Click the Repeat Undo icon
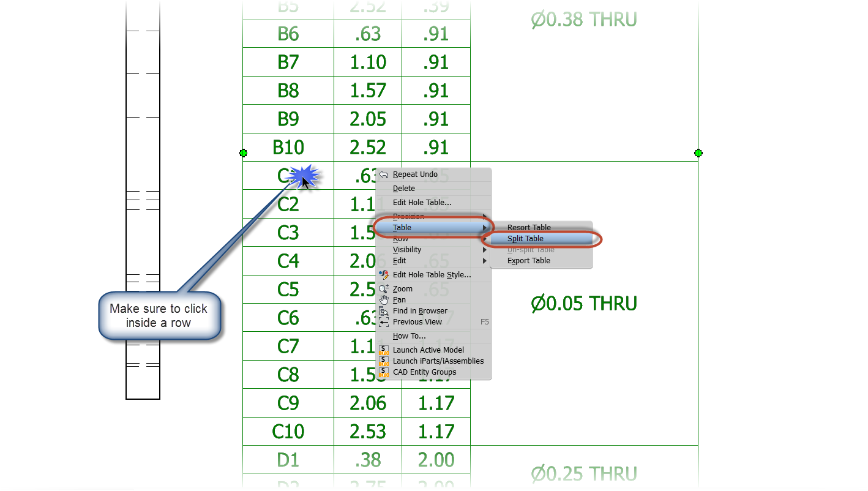The height and width of the screenshot is (491, 868). (x=384, y=174)
